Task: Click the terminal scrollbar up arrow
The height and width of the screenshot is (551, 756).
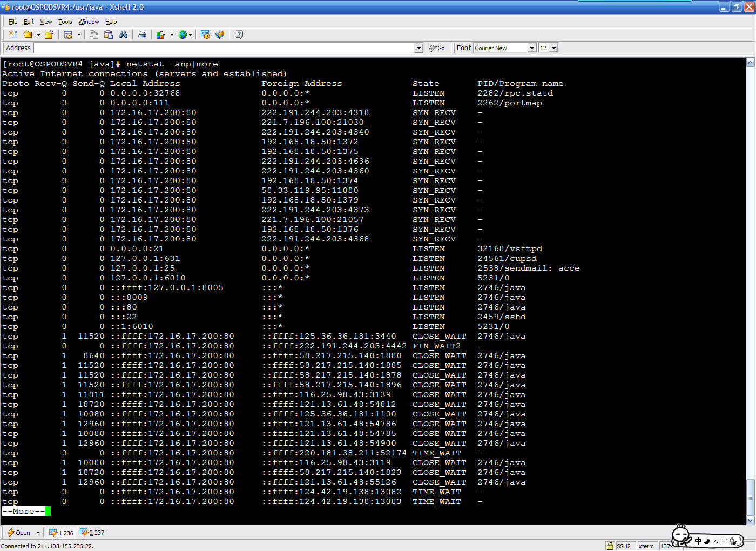Action: (x=750, y=63)
